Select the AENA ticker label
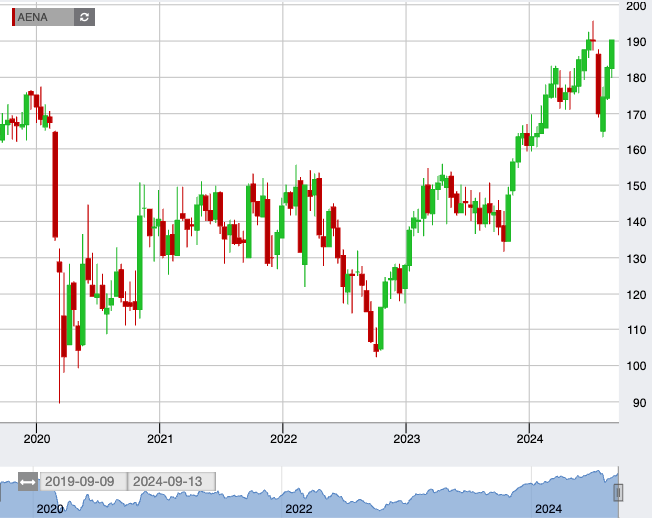The image size is (655, 522). tap(33, 17)
